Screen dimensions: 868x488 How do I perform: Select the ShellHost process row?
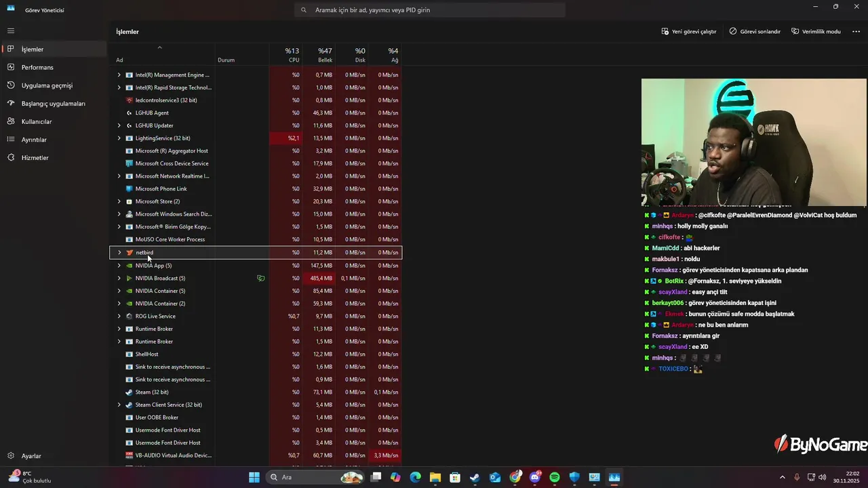[x=256, y=354]
